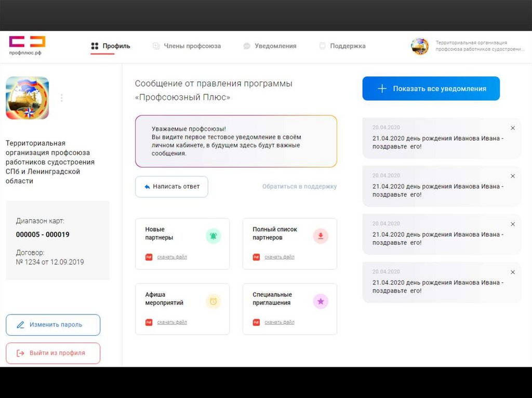
Task: Click the purple star icon on Специальные приглашения
Action: pos(321,301)
